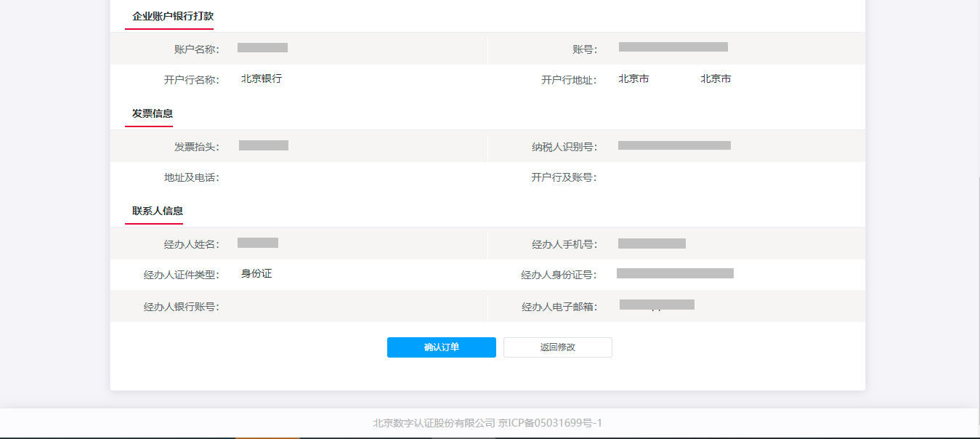Select the 发票信息 section heading
The width and height of the screenshot is (980, 439).
point(153,113)
